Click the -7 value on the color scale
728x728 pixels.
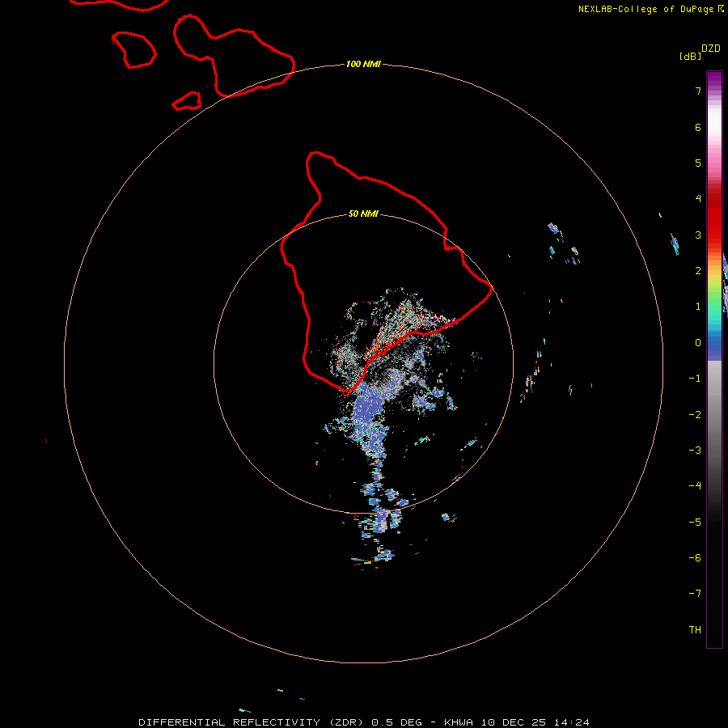click(695, 594)
